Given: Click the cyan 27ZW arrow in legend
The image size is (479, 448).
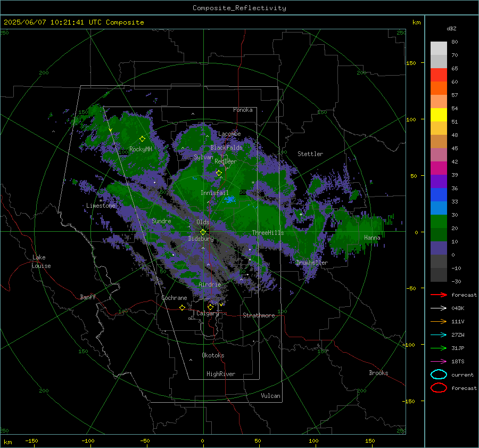Looking at the screenshot, I should pos(439,335).
